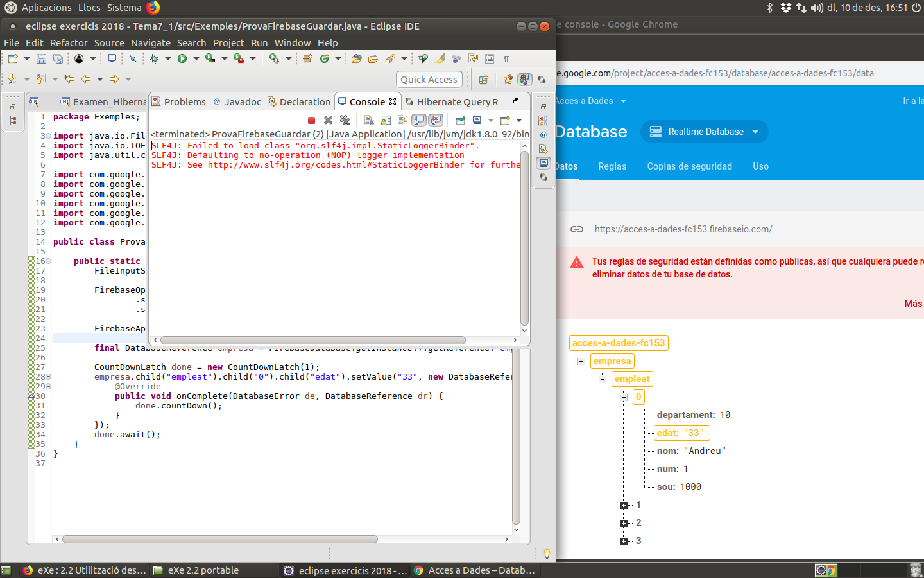
Task: Toggle Show Console on standard error change
Action: pos(436,120)
